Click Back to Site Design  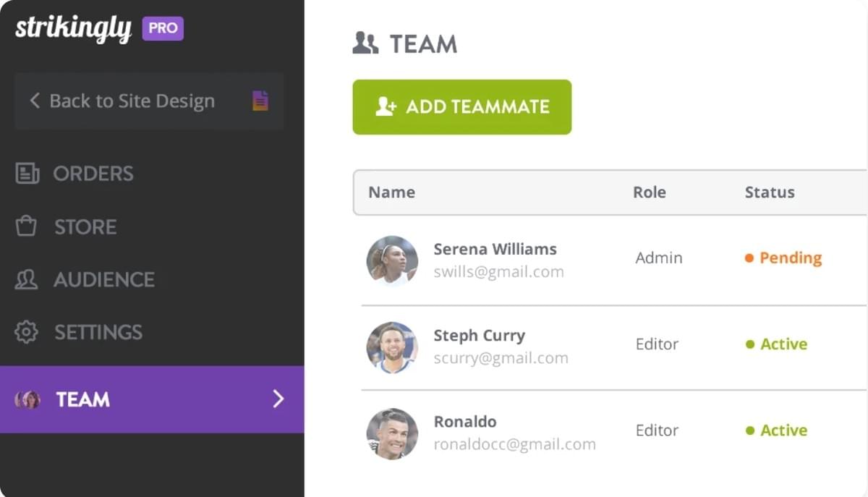pos(132,101)
